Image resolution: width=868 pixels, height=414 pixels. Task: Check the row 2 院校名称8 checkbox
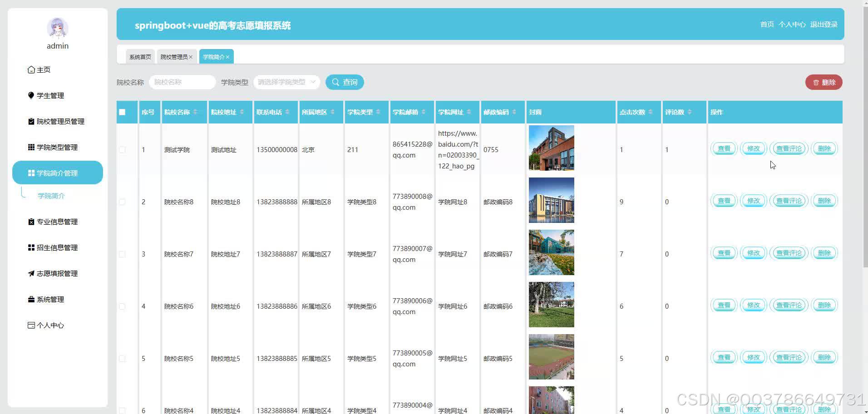click(122, 202)
